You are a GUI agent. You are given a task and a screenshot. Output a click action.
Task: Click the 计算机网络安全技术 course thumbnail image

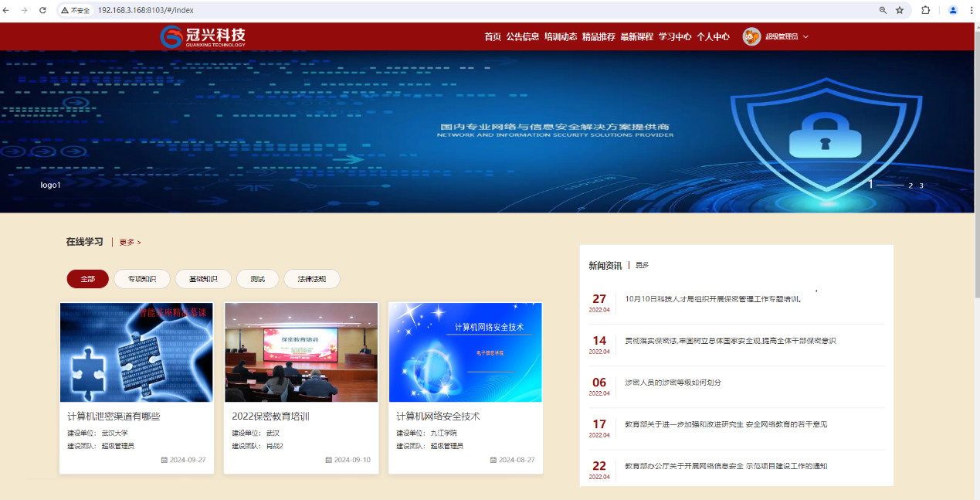[465, 352]
